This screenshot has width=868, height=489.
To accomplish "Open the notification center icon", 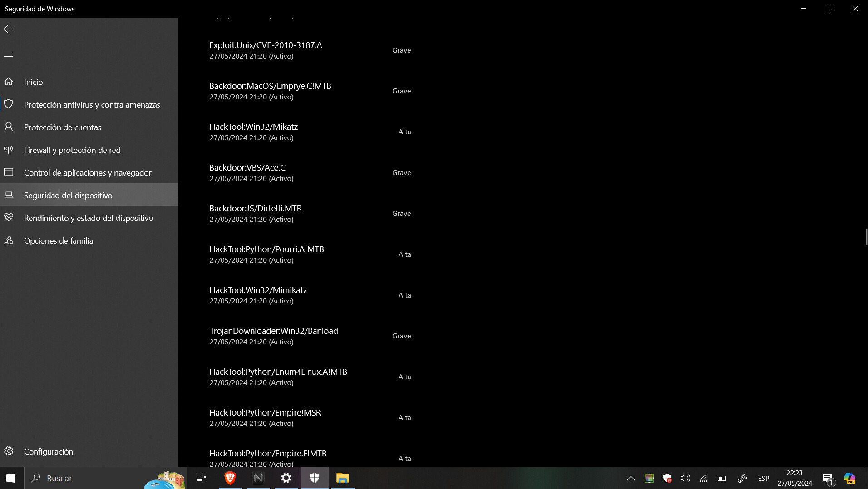I will [x=829, y=478].
